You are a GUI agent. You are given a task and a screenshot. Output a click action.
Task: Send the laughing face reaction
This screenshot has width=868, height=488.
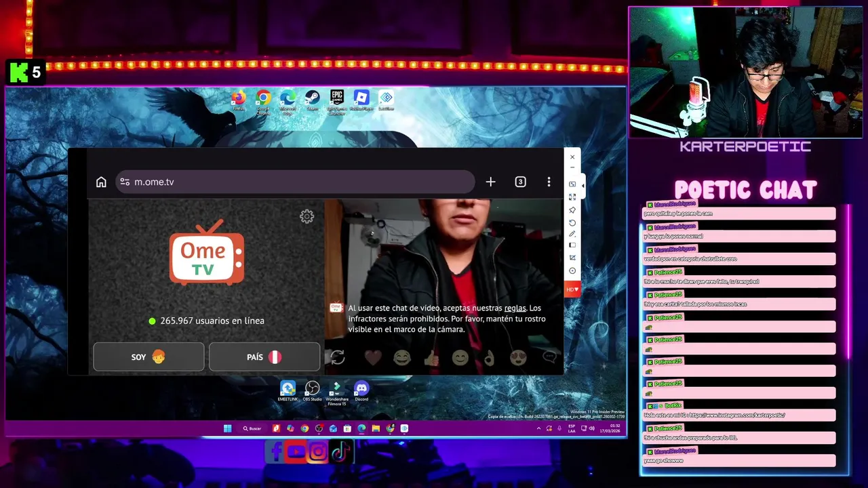coord(402,357)
